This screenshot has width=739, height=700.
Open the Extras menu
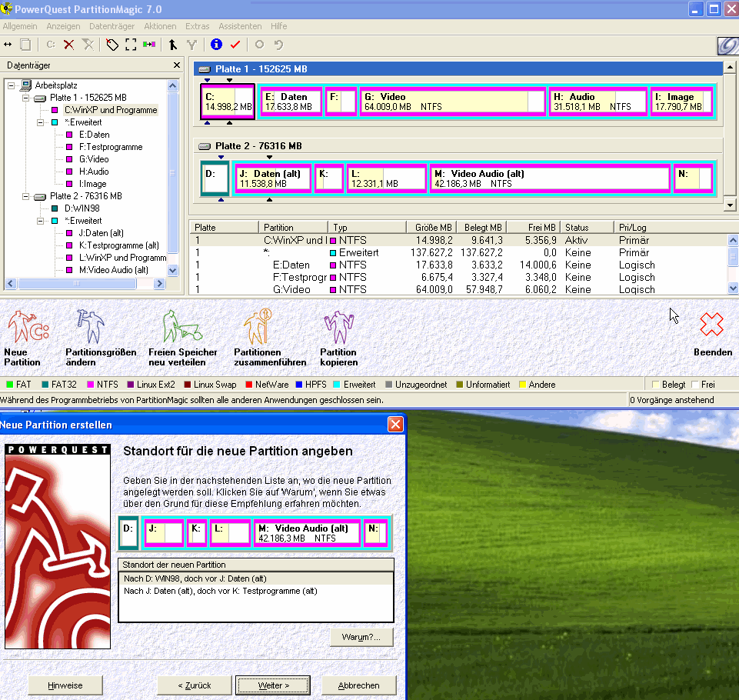pyautogui.click(x=197, y=26)
